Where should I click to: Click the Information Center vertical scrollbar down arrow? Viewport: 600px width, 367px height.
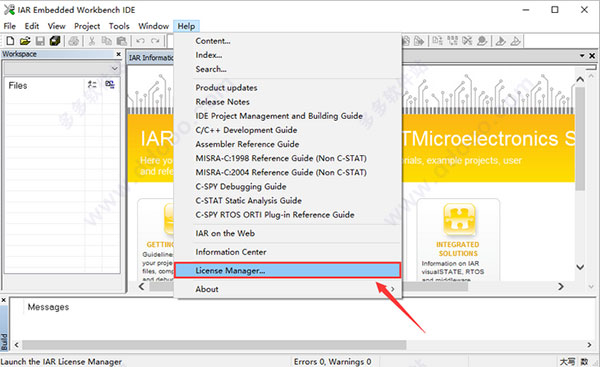coord(580,267)
